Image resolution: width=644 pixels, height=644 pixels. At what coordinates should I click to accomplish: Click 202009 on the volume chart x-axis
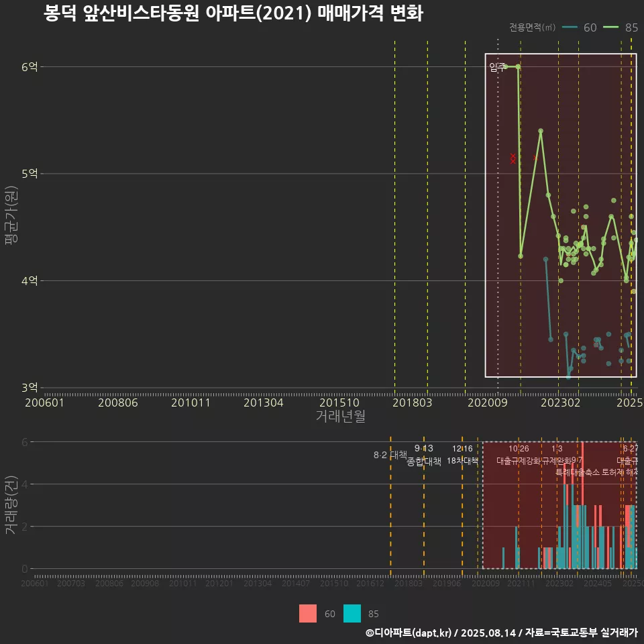(x=486, y=583)
